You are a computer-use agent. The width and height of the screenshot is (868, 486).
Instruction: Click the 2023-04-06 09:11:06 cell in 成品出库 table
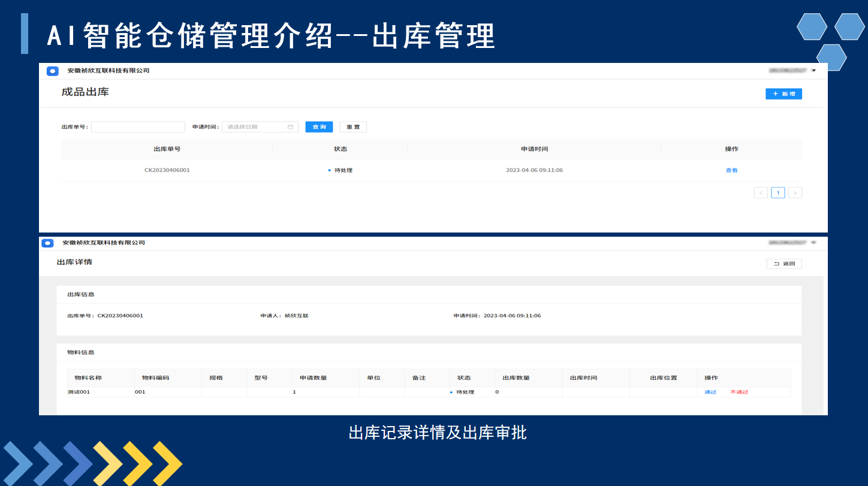534,171
